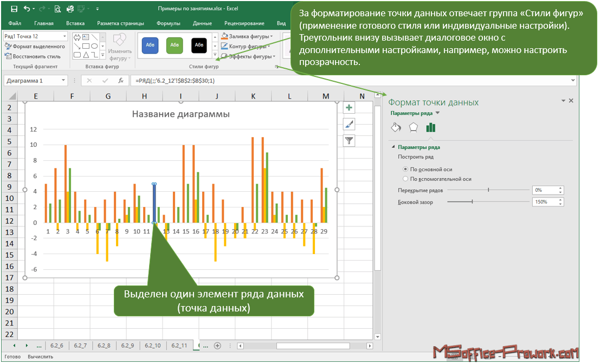Switch to the Главная ribbon tab
600x364 pixels.
click(43, 23)
